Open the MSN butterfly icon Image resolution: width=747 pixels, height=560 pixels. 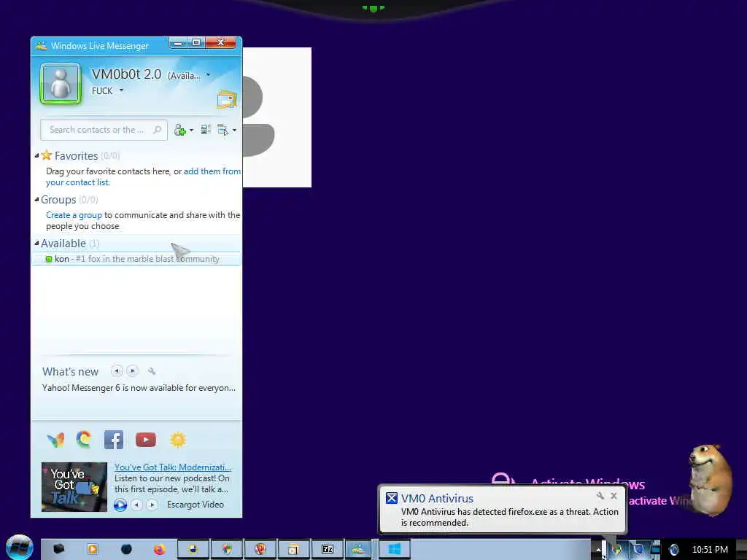pyautogui.click(x=55, y=440)
